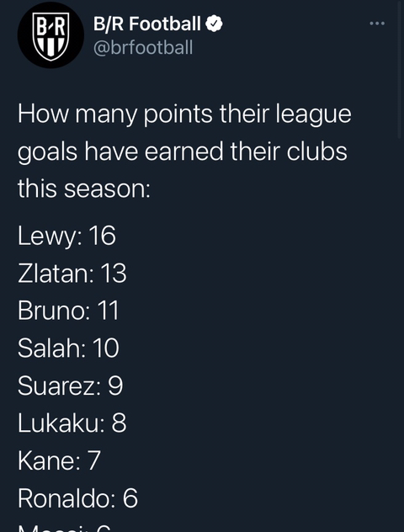This screenshot has width=404, height=532.
Task: Click the vertical scrollbar on the right edge
Action: [x=400, y=69]
